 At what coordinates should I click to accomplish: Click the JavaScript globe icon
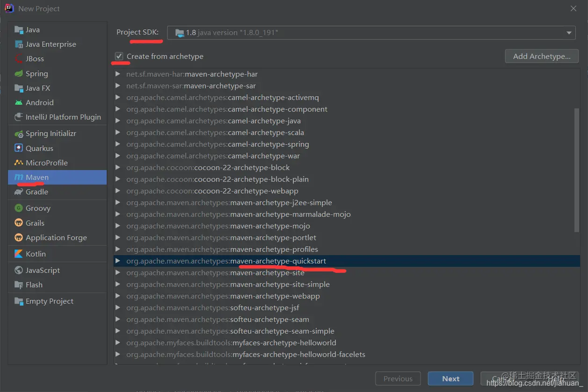[19, 271]
